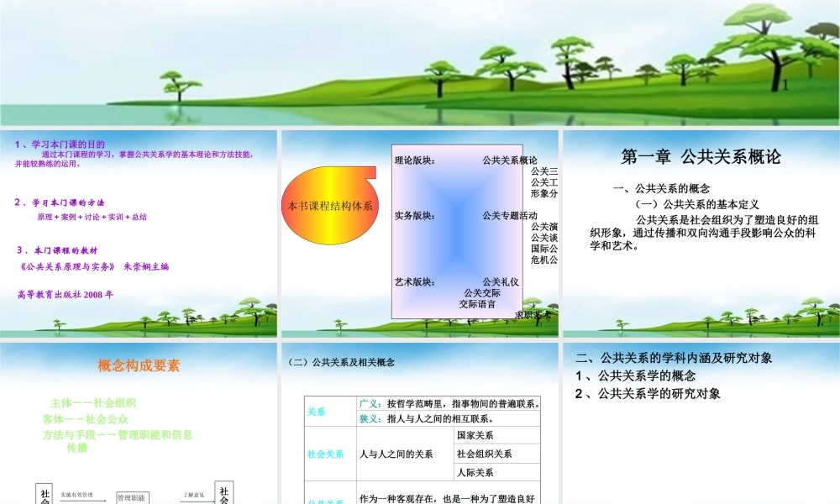The image size is (840, 504).
Task: Click the cell 广义：按哲学范畴里，指事物间的普遍联系。
Action: (x=450, y=404)
